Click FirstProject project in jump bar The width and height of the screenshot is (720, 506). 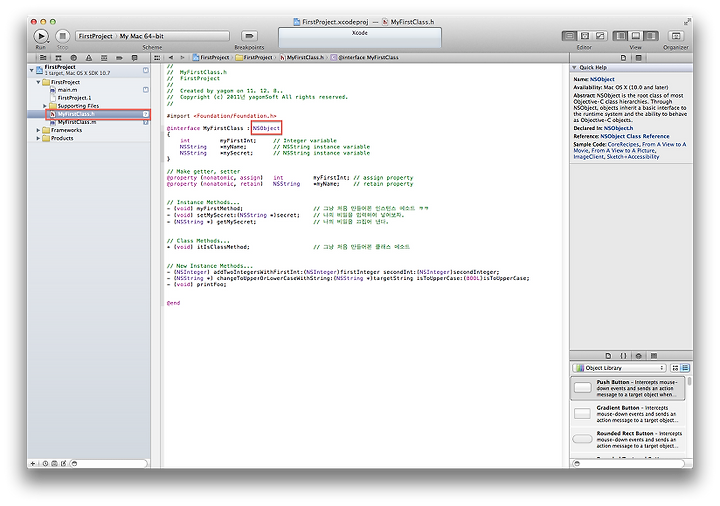click(x=210, y=58)
